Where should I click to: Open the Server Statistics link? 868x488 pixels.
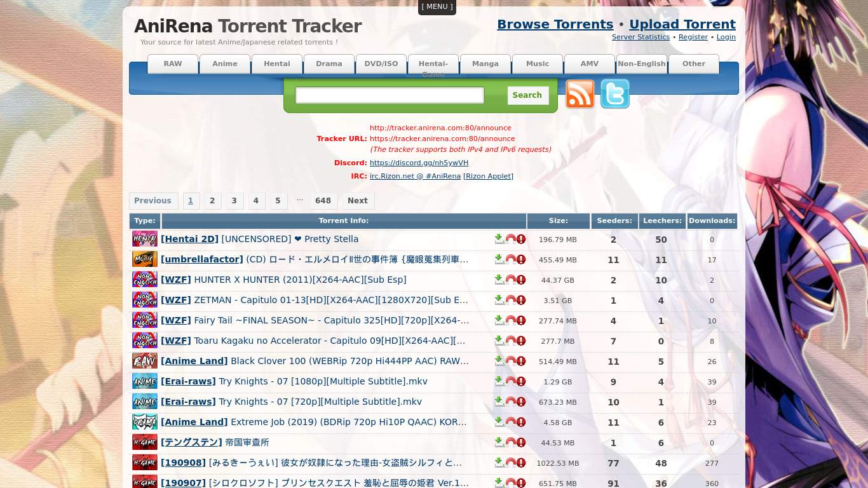pyautogui.click(x=641, y=37)
